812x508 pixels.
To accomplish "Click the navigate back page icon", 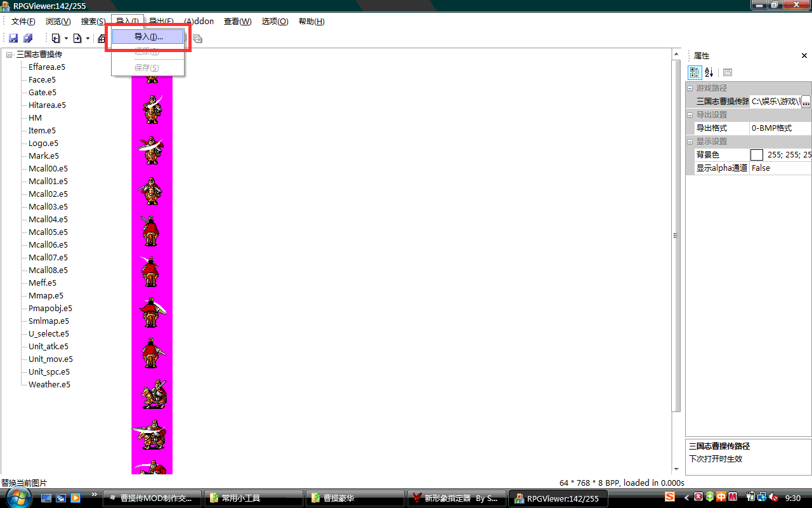I will 56,39.
